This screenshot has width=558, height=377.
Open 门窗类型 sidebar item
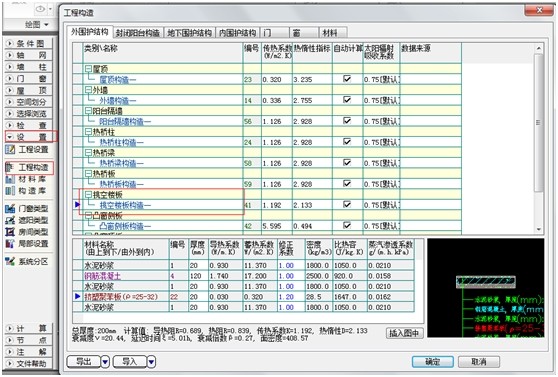click(x=27, y=208)
